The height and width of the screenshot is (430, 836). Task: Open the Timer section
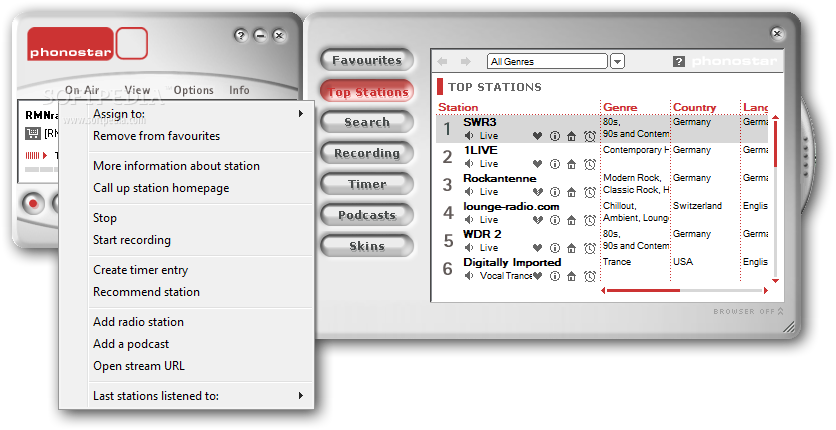click(367, 184)
